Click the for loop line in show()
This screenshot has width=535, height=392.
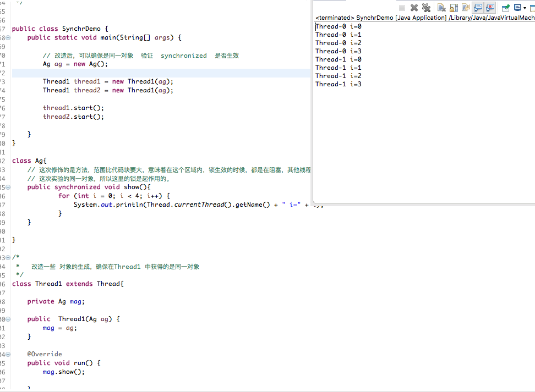click(114, 196)
